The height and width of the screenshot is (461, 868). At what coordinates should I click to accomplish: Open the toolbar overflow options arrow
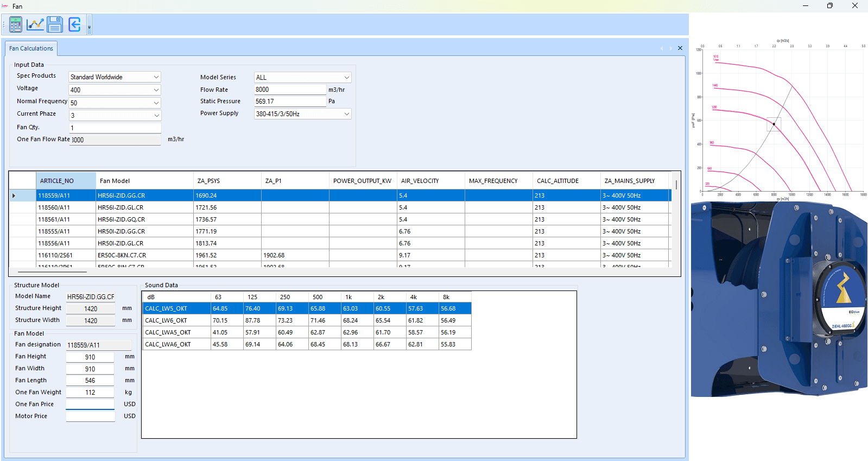pyautogui.click(x=89, y=25)
